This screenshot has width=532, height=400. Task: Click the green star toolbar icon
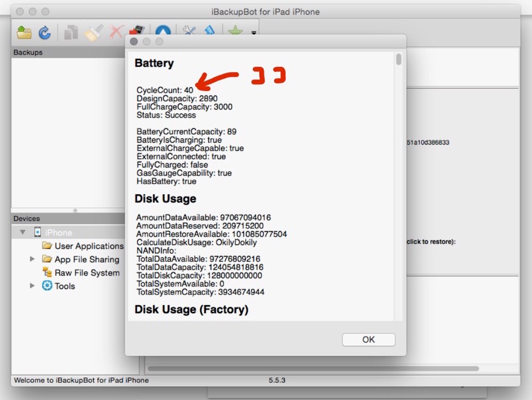click(x=235, y=30)
